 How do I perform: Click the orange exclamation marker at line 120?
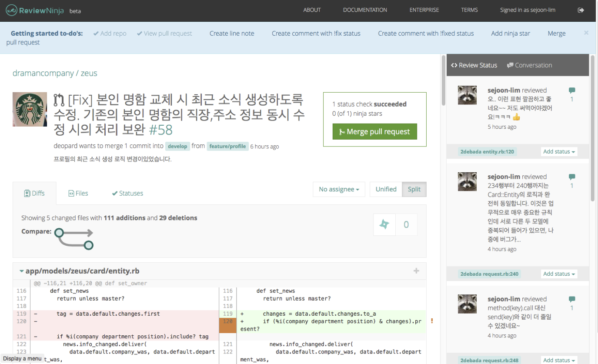coord(432,321)
